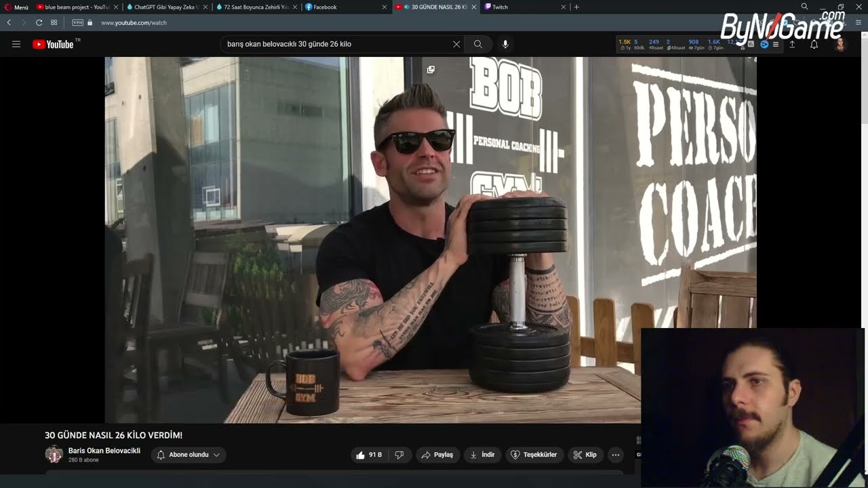Clear the YouTube search text with X
The image size is (868, 488).
tap(456, 44)
